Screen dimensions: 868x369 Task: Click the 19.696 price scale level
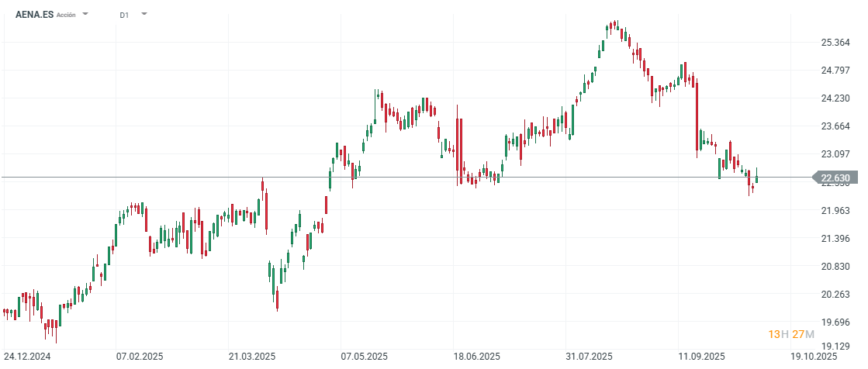pyautogui.click(x=835, y=322)
